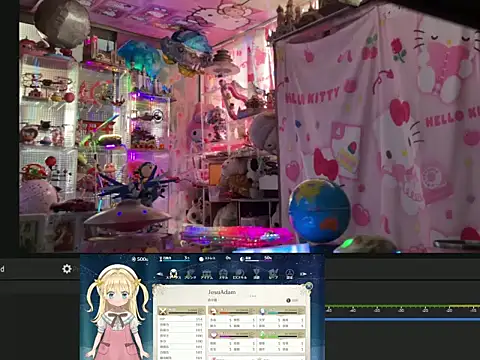Select the blue gauge skill category icon
The width and height of the screenshot is (480, 360).
pos(263,311)
